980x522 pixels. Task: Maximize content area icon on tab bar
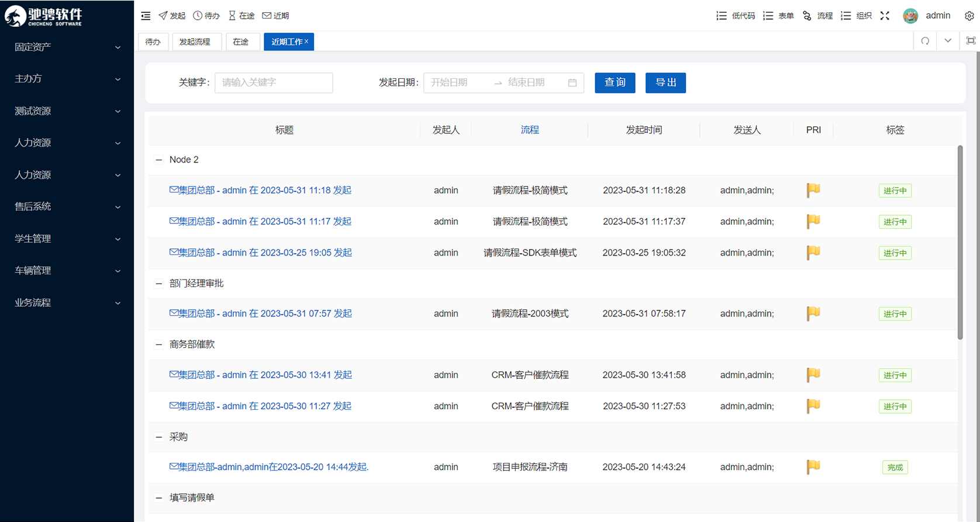coord(971,41)
